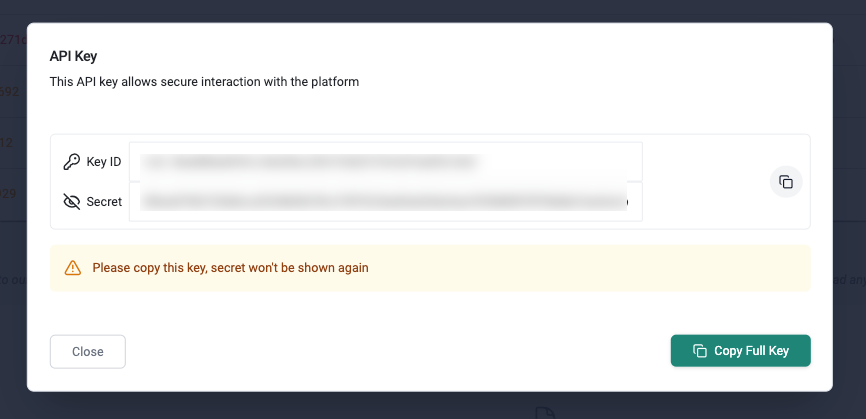The width and height of the screenshot is (866, 419).
Task: Click the background row starting with 592
Action: pos(13,92)
